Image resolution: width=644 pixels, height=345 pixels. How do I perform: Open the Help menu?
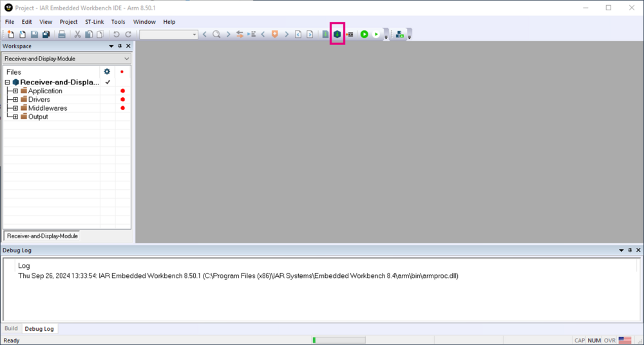point(169,22)
